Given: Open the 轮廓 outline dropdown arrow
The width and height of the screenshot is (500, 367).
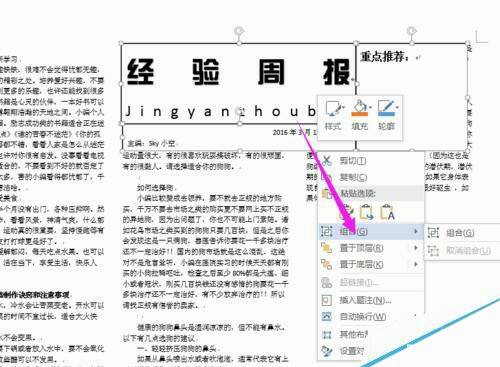Looking at the screenshot, I should click(x=397, y=107).
